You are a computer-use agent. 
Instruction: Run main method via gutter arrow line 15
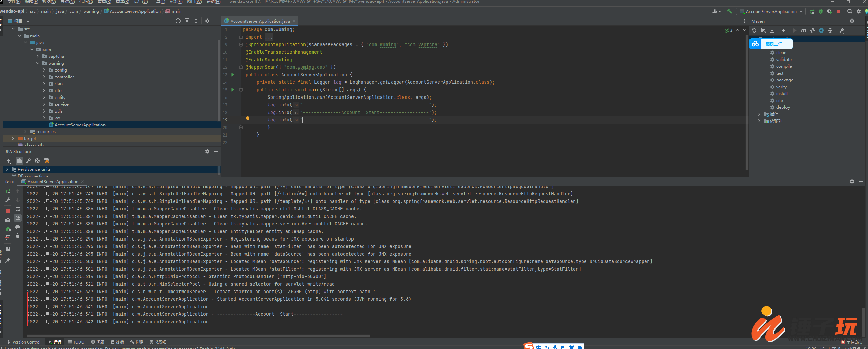coord(233,90)
